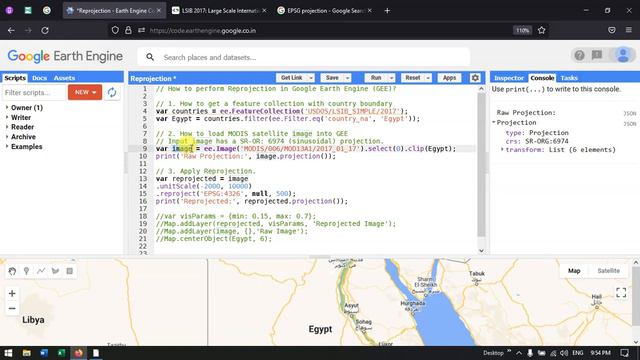The width and height of the screenshot is (640, 360).
Task: Click the Save button
Action: coord(332,78)
